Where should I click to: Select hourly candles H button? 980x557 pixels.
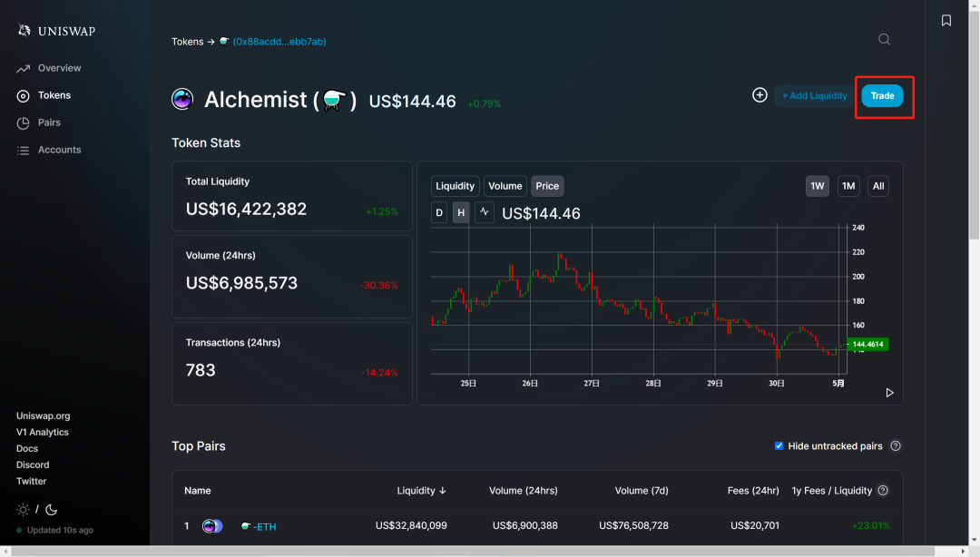pyautogui.click(x=461, y=212)
